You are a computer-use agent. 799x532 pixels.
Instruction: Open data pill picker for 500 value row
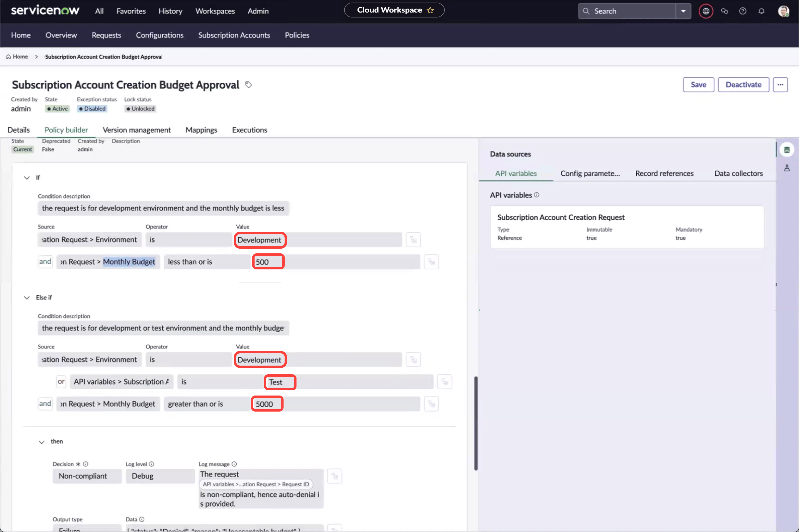click(431, 262)
